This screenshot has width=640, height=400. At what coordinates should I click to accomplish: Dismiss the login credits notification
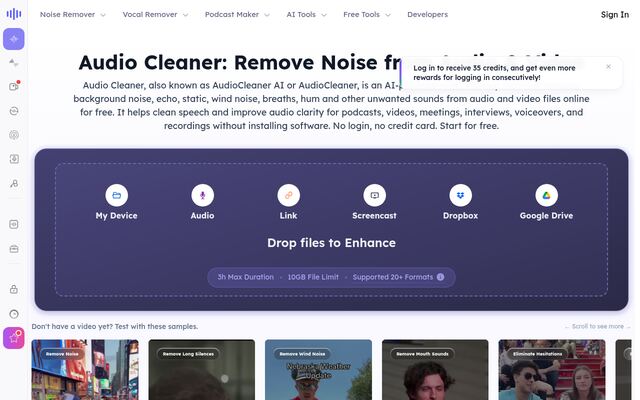click(609, 67)
